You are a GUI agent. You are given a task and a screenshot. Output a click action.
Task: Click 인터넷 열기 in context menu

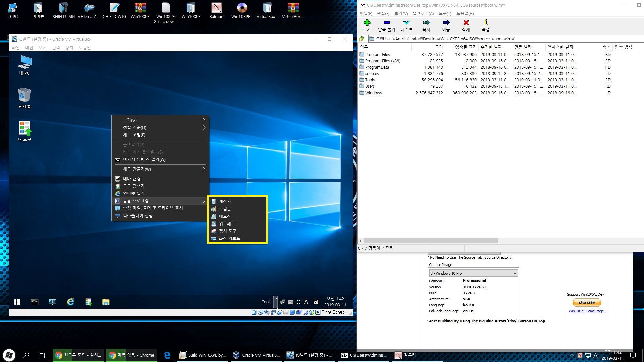pos(160,193)
